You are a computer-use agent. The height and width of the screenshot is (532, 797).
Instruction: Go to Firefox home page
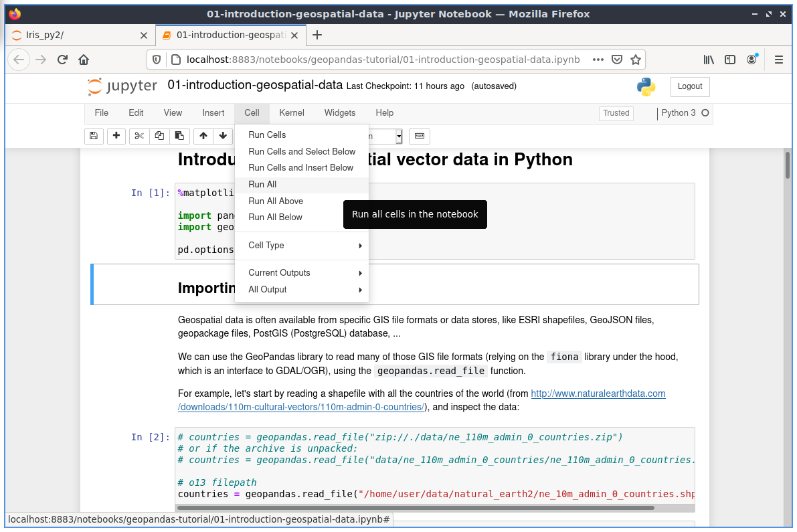pyautogui.click(x=84, y=60)
